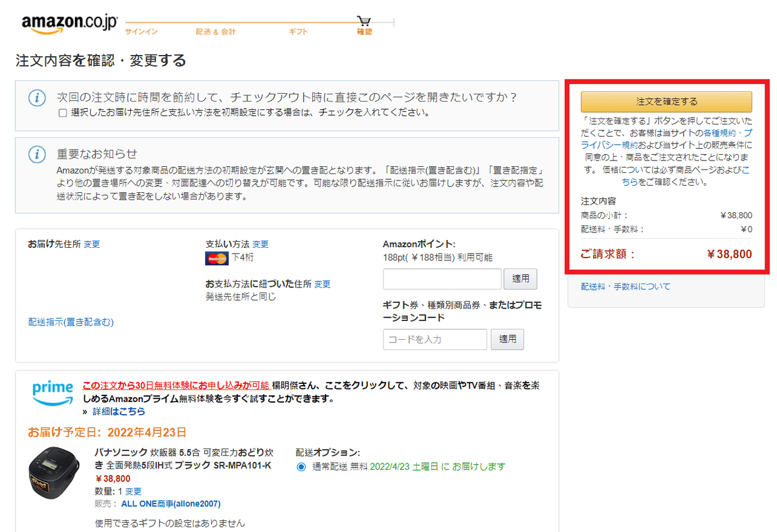Open the ALL ONE商事(allone2007) seller link
777x532 pixels.
click(x=171, y=504)
